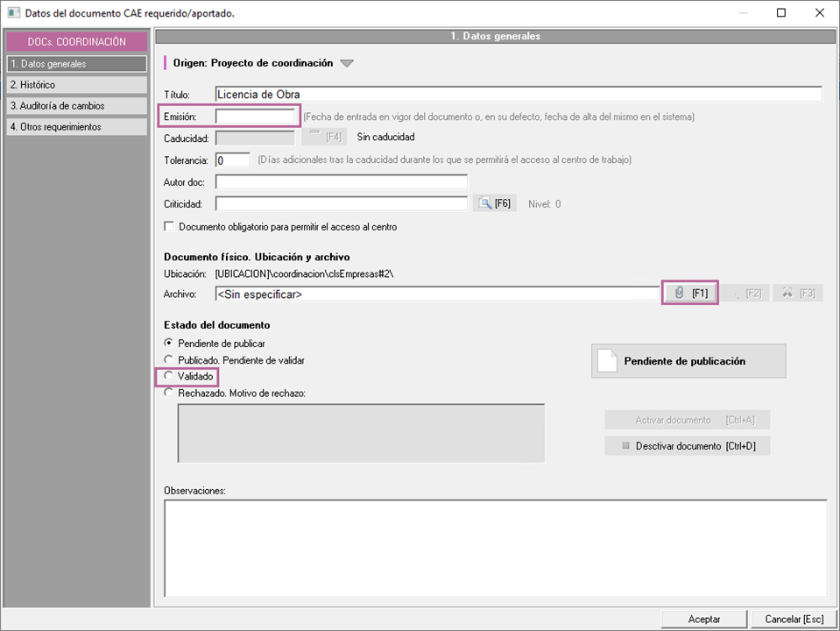
Task: Expand the Origen: Proyecto de coordinación dropdown arrow
Action: pos(347,63)
